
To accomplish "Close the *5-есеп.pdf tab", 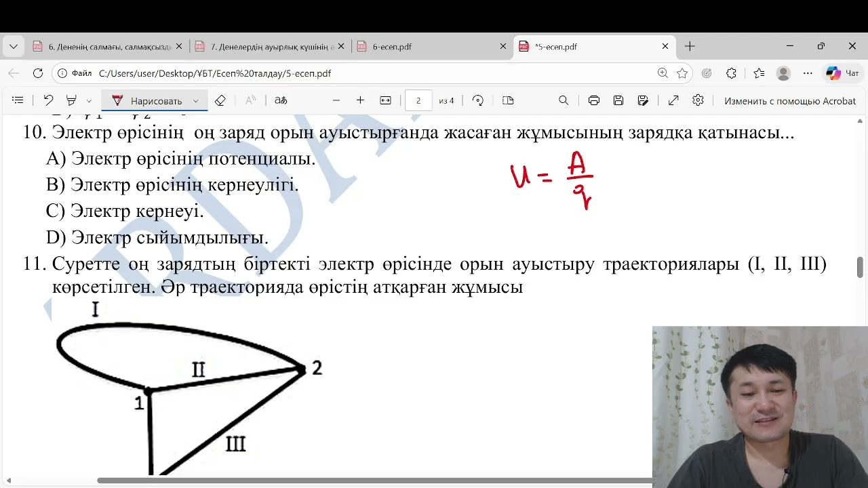I will pos(665,47).
